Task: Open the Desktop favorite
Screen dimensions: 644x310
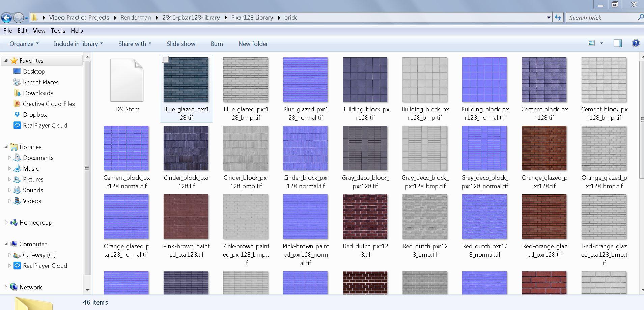Action: (34, 72)
